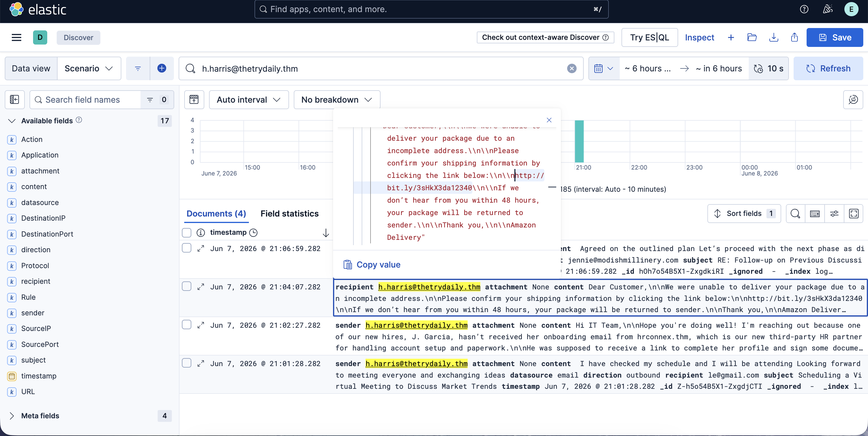Click the start time ~ 6 hours ago
Viewport: 868px width, 436px height.
pos(647,69)
